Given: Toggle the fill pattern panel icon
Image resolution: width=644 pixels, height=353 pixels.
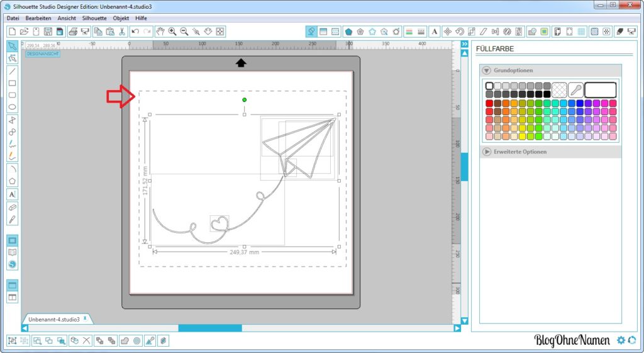Looking at the screenshot, I should point(335,31).
